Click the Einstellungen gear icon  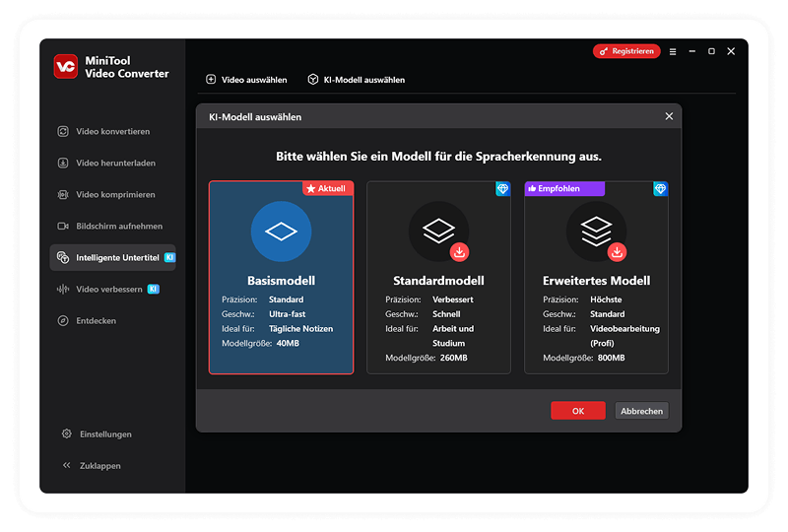[66, 433]
